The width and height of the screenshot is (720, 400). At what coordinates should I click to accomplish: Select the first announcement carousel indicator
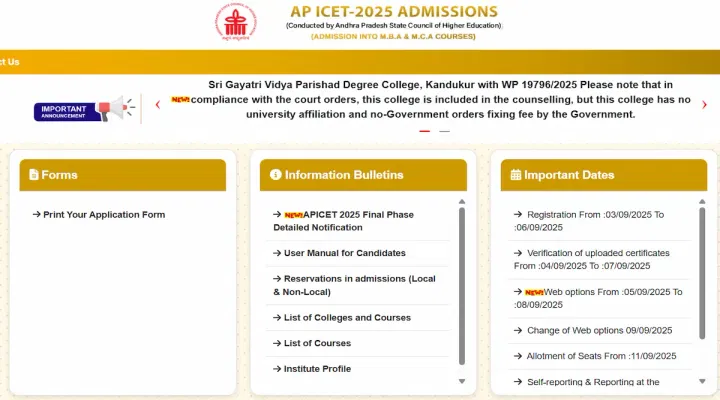425,131
